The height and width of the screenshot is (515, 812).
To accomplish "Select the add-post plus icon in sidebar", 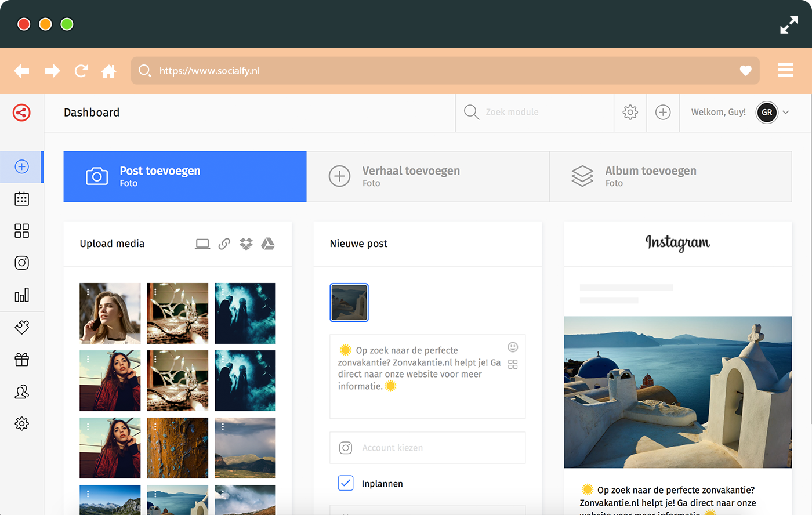I will point(21,167).
